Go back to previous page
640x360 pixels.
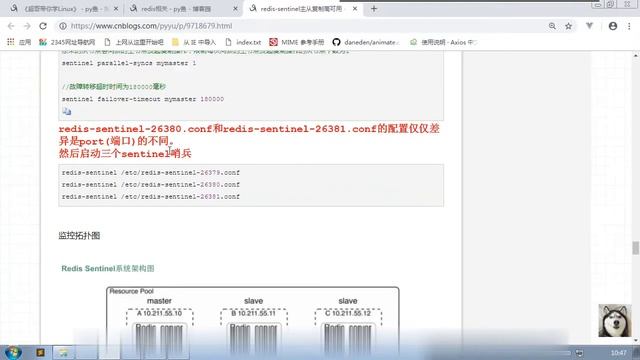tap(11, 26)
